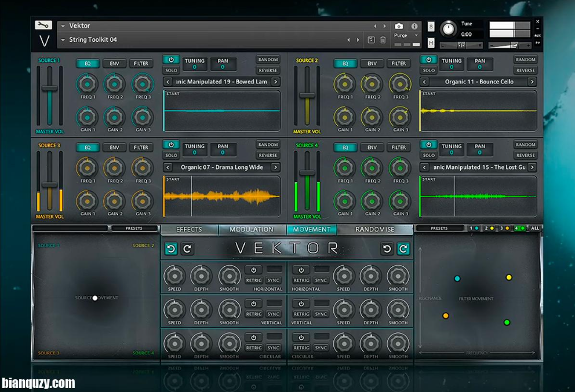Expand the String Toolkit 04 preset dropdown

(x=63, y=40)
